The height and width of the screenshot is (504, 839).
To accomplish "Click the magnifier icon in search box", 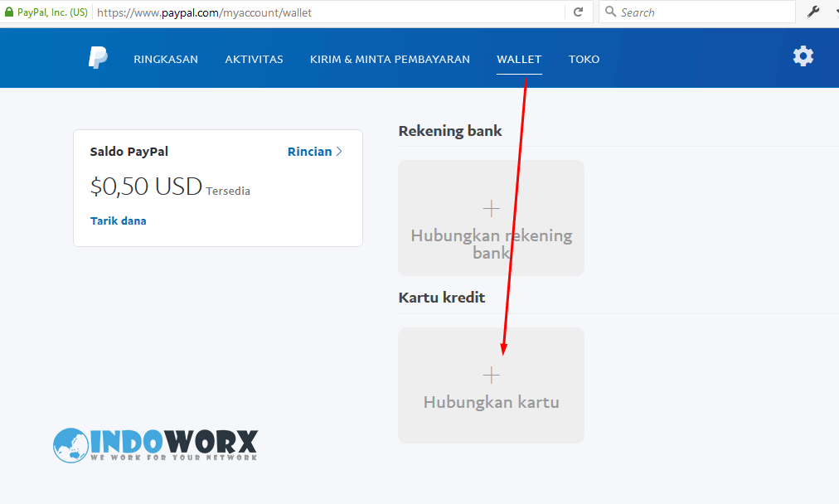I will coord(610,12).
